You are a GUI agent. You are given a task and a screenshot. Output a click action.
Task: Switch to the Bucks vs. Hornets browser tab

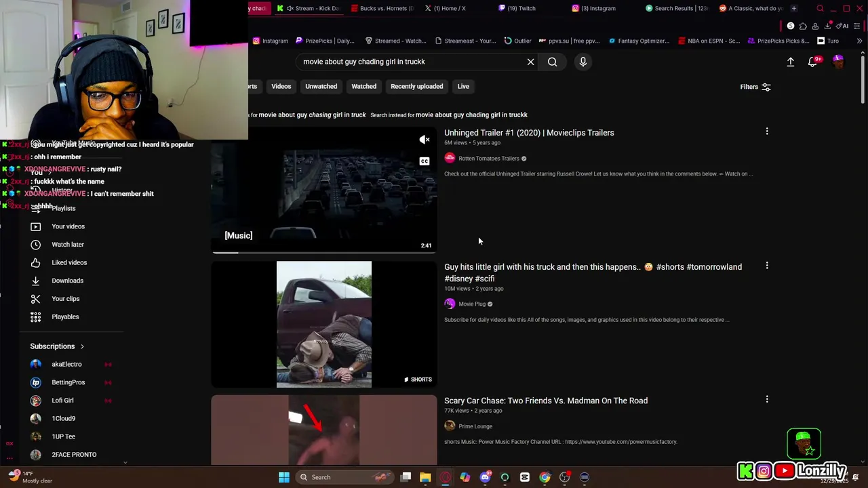(x=382, y=8)
